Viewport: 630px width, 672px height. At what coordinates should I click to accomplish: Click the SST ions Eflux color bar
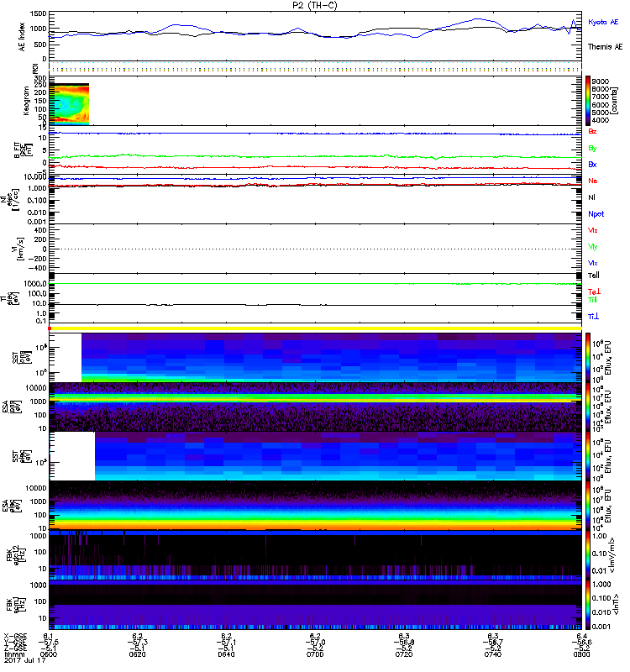[x=588, y=358]
